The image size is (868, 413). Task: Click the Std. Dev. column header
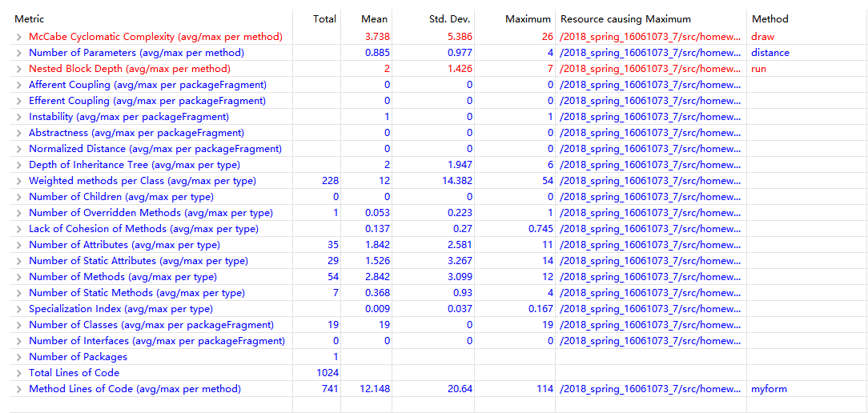click(x=450, y=19)
